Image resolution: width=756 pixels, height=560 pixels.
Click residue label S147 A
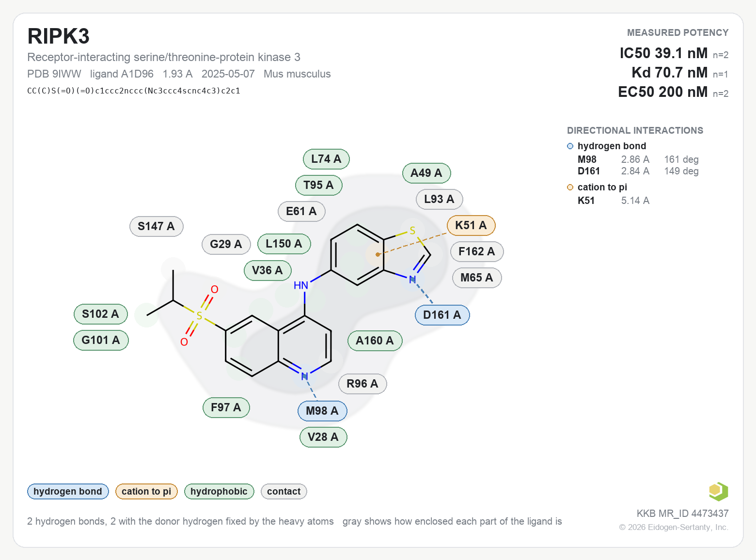click(156, 226)
